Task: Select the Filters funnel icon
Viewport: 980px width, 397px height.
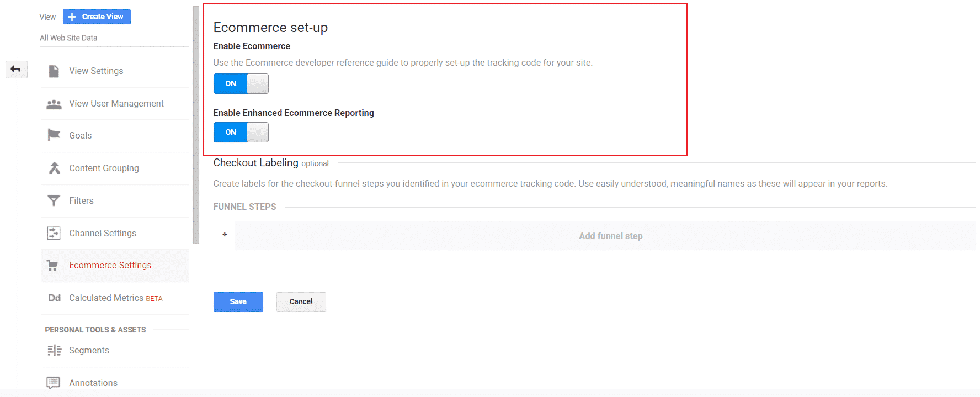Action: point(54,200)
